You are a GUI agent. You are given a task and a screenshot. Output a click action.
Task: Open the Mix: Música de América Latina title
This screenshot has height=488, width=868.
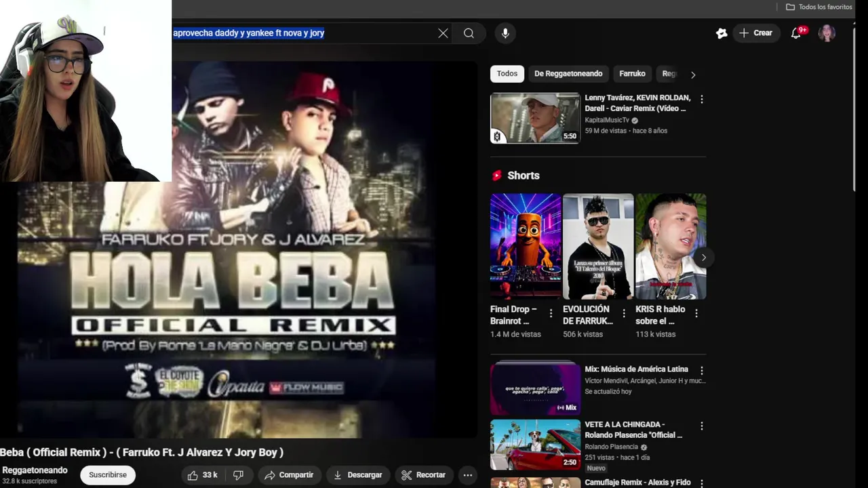click(x=636, y=369)
